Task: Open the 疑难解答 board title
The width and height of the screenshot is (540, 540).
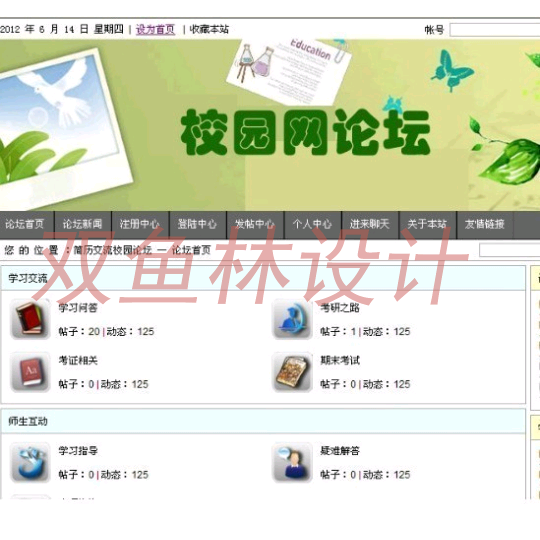Action: point(340,451)
